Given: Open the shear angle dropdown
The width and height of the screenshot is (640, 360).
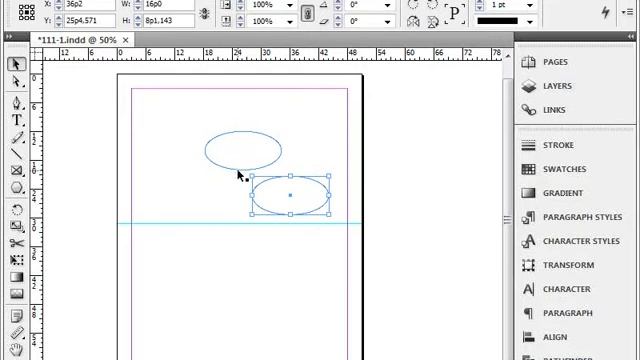Looking at the screenshot, I should pos(387,22).
